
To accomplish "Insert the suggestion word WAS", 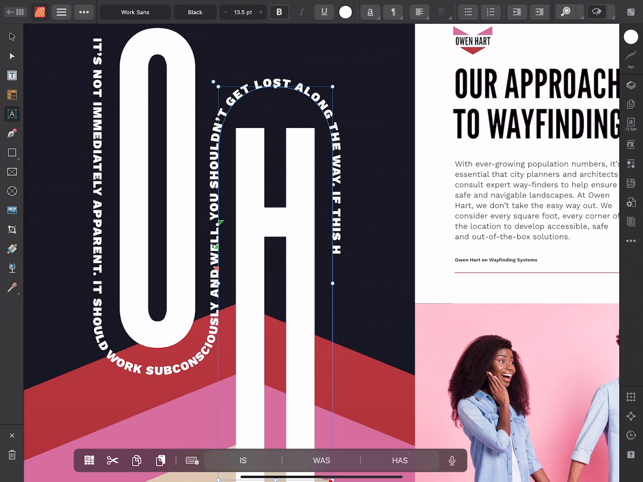I will point(322,461).
